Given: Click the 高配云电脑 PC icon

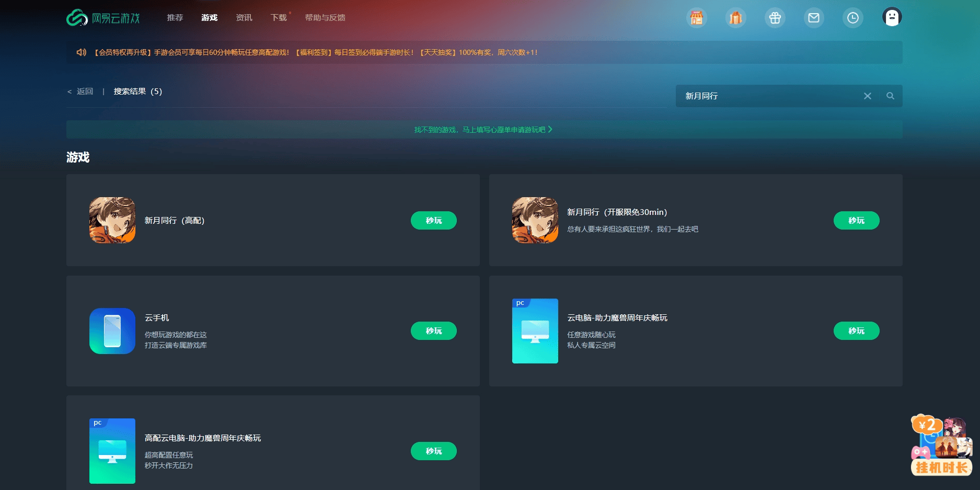Looking at the screenshot, I should click(112, 451).
